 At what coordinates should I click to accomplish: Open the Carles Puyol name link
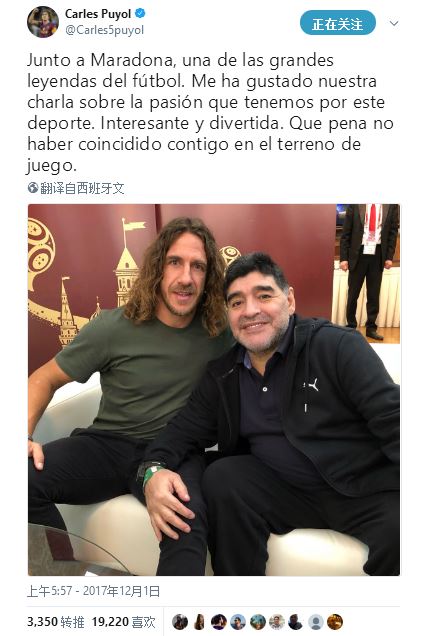pyautogui.click(x=98, y=14)
